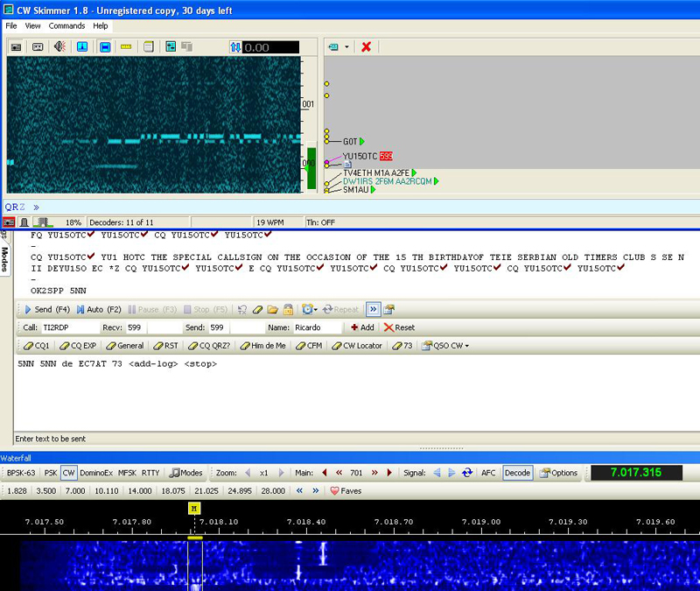Click the macro editor icon after chevrons

(x=388, y=310)
